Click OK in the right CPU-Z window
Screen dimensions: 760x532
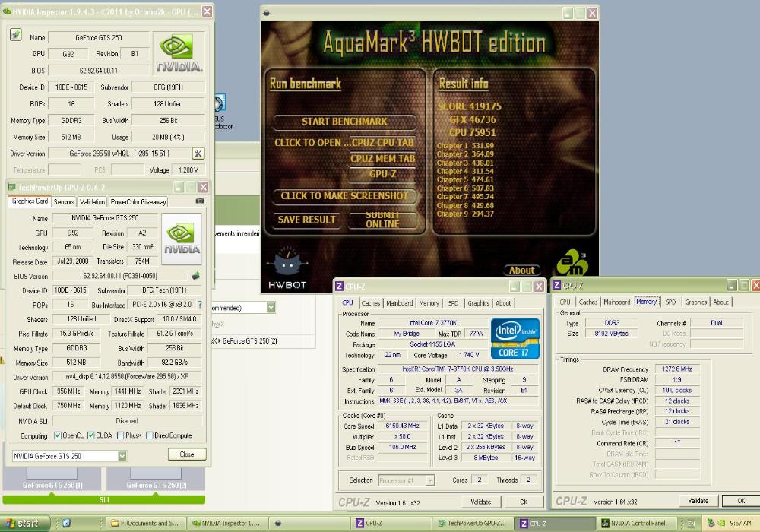741,501
